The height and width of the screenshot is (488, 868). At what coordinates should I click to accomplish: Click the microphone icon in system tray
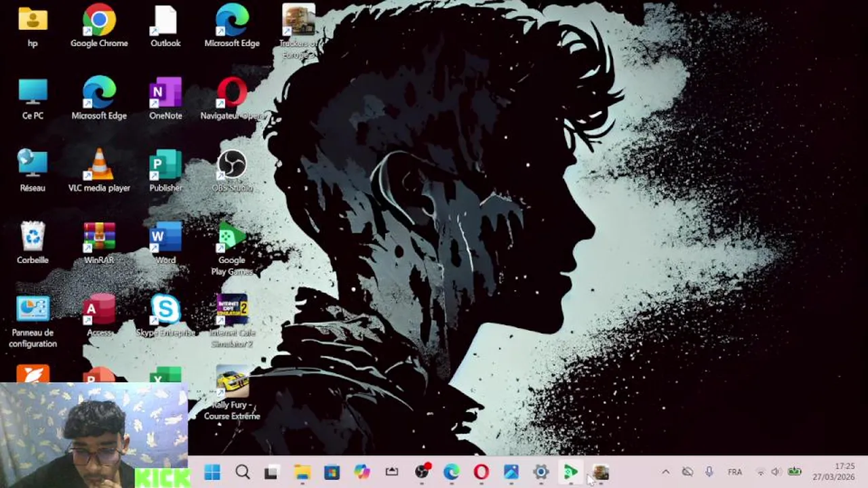point(709,472)
